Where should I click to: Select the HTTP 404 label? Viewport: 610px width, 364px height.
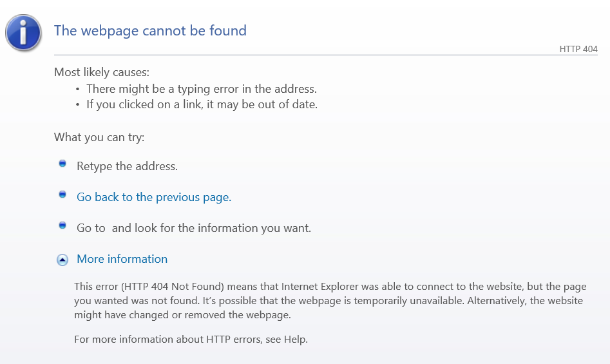(x=578, y=49)
